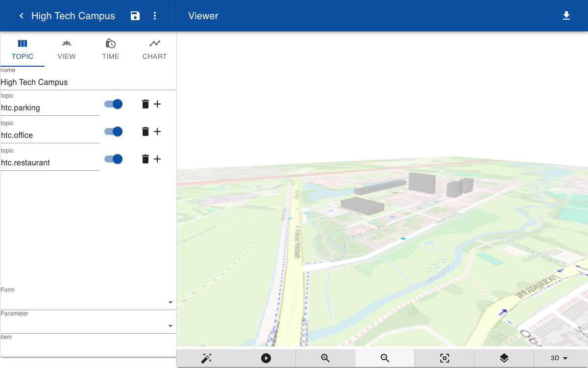Toggle off the htc.restaurant topic
Image resolution: width=588 pixels, height=368 pixels.
[x=113, y=159]
